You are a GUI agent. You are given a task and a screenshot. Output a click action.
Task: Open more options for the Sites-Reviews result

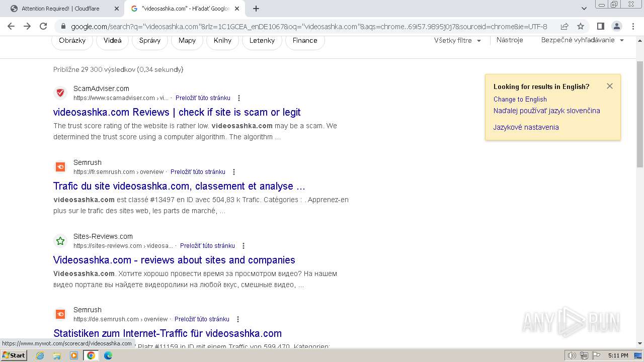244,246
